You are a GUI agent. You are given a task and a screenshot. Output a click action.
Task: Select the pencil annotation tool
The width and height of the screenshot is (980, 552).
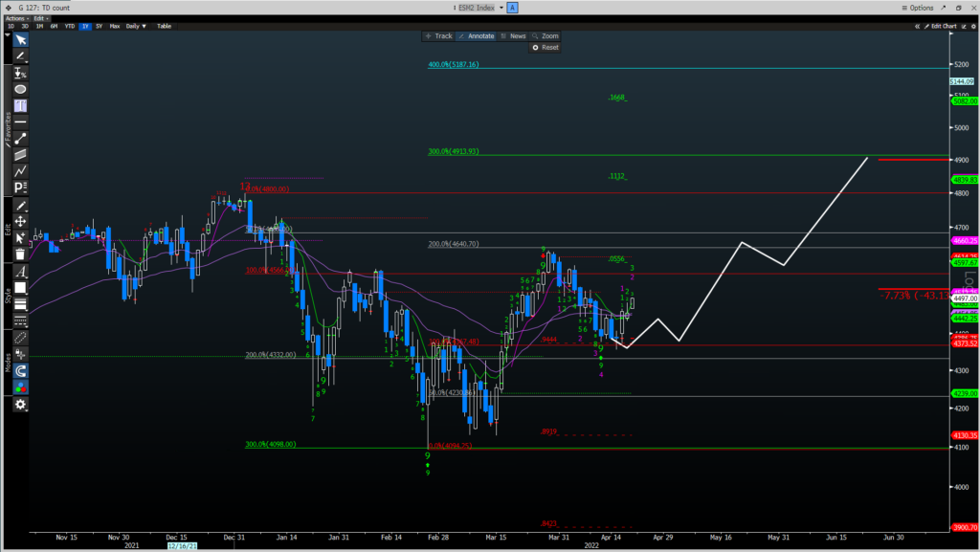click(x=21, y=56)
